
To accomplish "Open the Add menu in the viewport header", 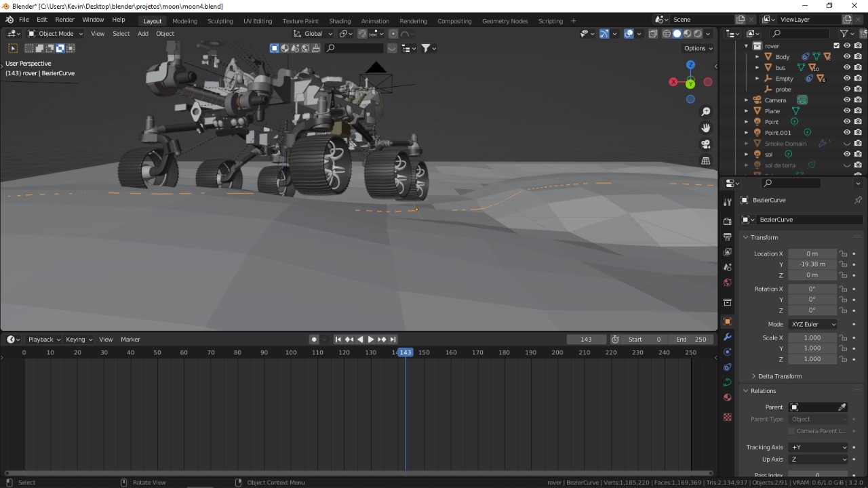I will [x=143, y=34].
